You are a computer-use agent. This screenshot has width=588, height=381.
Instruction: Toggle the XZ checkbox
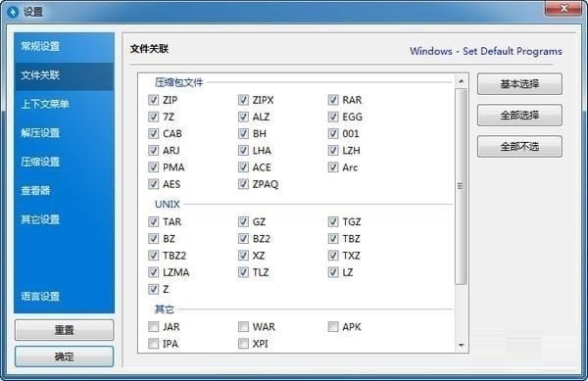243,256
